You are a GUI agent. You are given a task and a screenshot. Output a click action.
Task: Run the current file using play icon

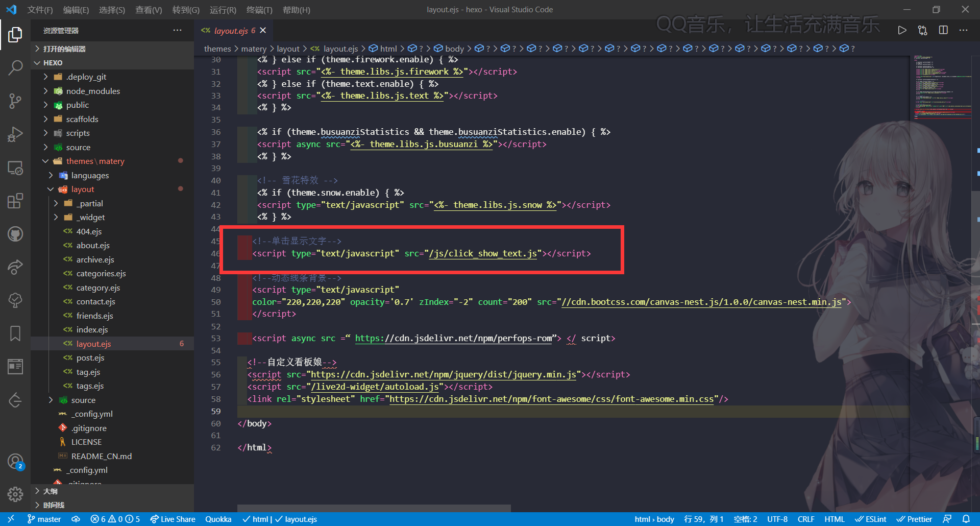902,30
